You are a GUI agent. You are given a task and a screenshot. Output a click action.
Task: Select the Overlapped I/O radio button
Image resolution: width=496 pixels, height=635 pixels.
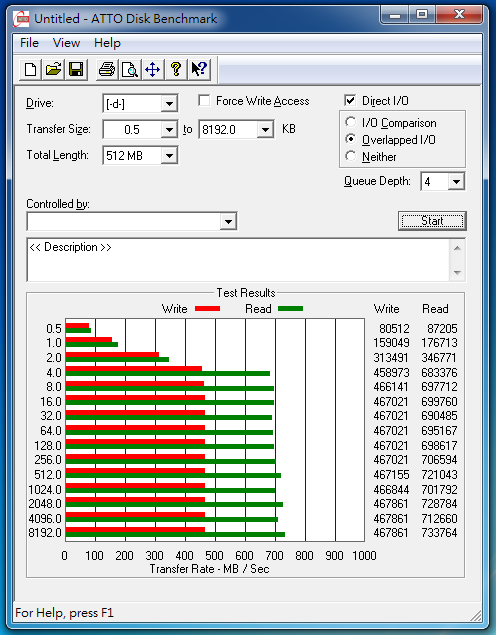(x=351, y=139)
